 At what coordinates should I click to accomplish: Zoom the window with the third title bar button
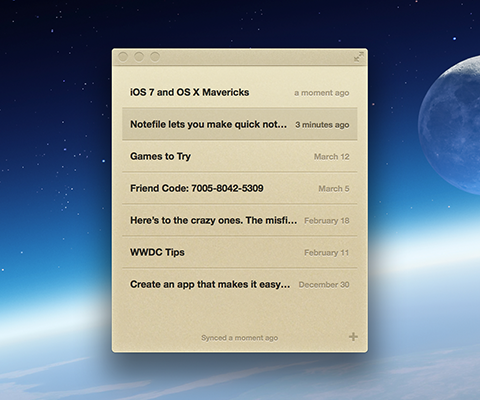(x=155, y=57)
